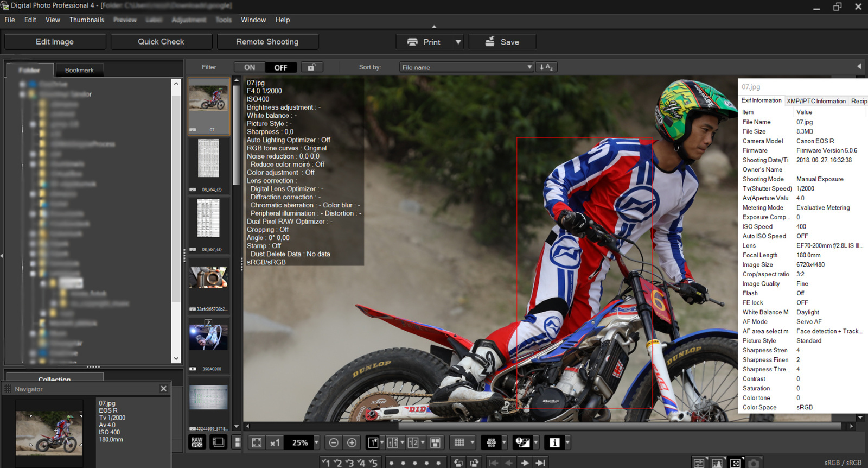
Task: Open the File menu
Action: [x=10, y=20]
